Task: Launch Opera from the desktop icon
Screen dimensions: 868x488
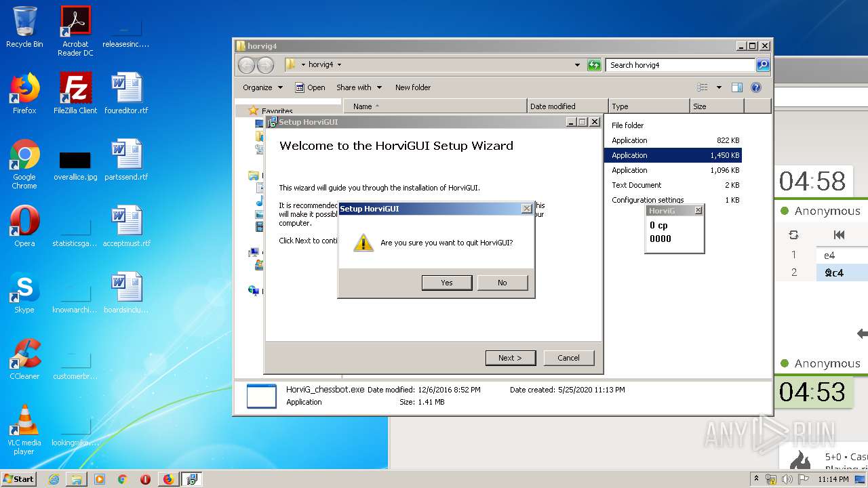Action: (x=24, y=226)
